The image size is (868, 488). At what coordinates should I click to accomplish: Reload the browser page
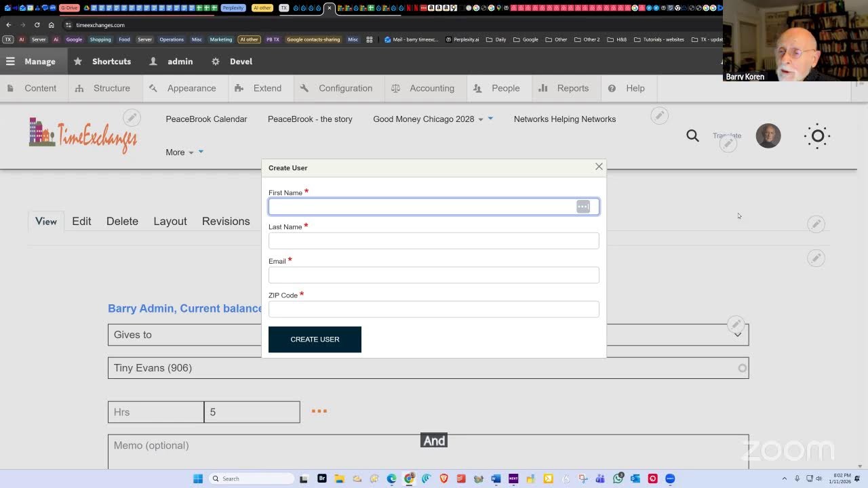(x=37, y=25)
